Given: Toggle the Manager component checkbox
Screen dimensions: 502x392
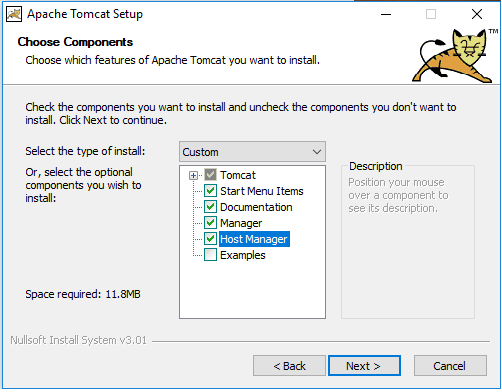Looking at the screenshot, I should tap(210, 223).
